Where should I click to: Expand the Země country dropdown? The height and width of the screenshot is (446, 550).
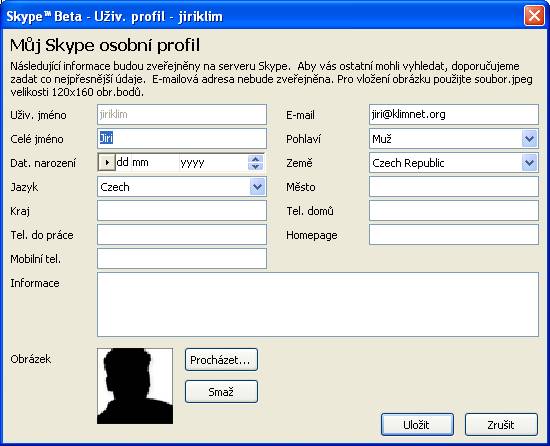(x=529, y=163)
